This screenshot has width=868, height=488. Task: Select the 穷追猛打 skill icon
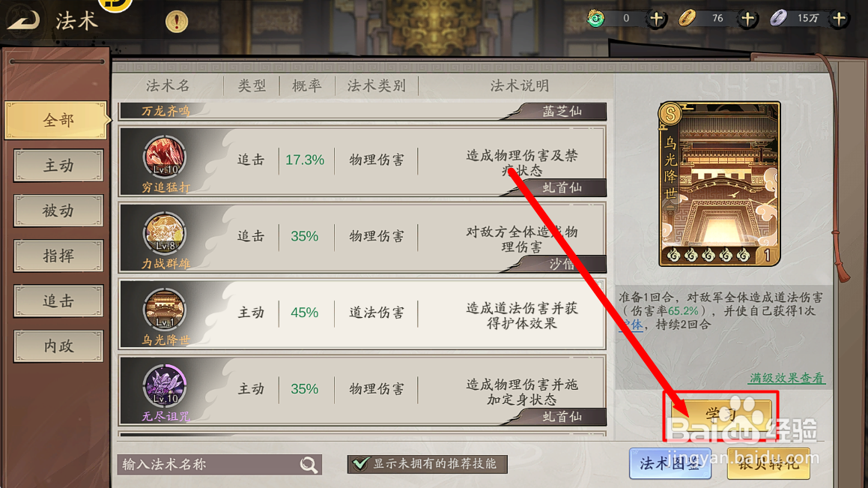click(165, 156)
